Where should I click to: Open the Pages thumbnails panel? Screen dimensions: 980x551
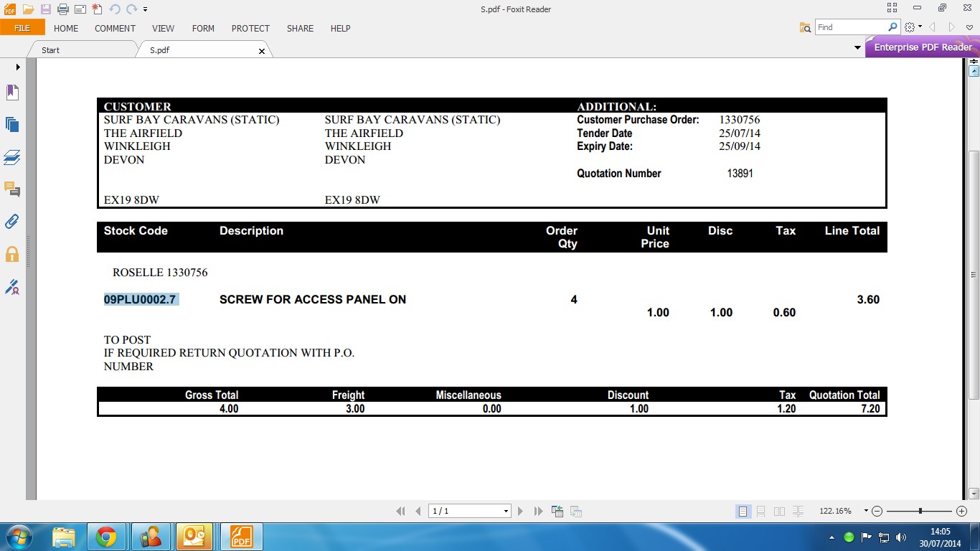12,124
